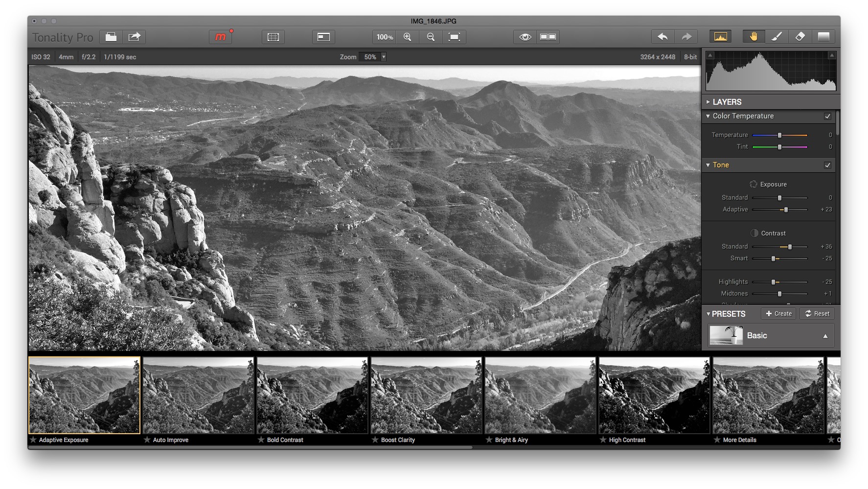Click the Undo arrow icon
This screenshot has height=489, width=868.
663,36
